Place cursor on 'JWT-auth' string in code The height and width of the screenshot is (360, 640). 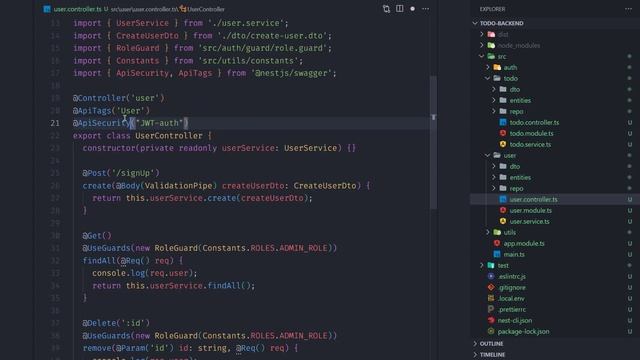click(159, 123)
